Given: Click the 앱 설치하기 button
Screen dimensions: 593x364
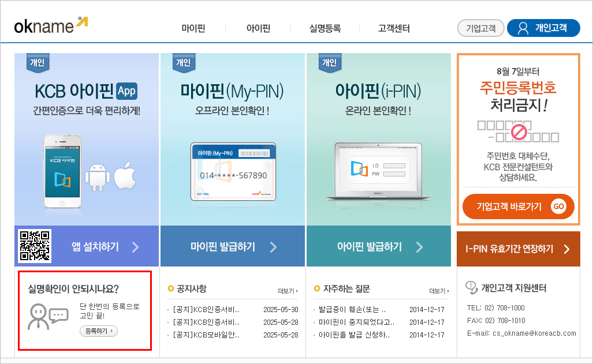Looking at the screenshot, I should coord(87,246).
